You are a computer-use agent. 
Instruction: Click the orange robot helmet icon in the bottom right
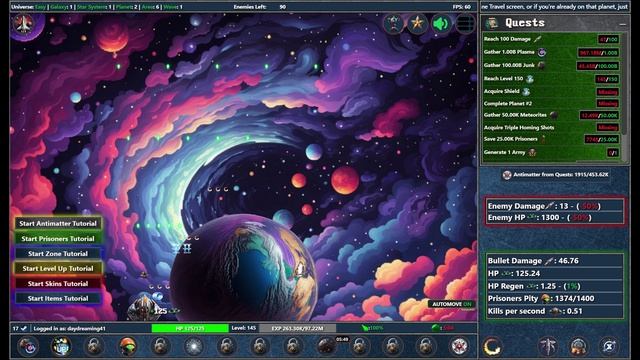click(578, 347)
